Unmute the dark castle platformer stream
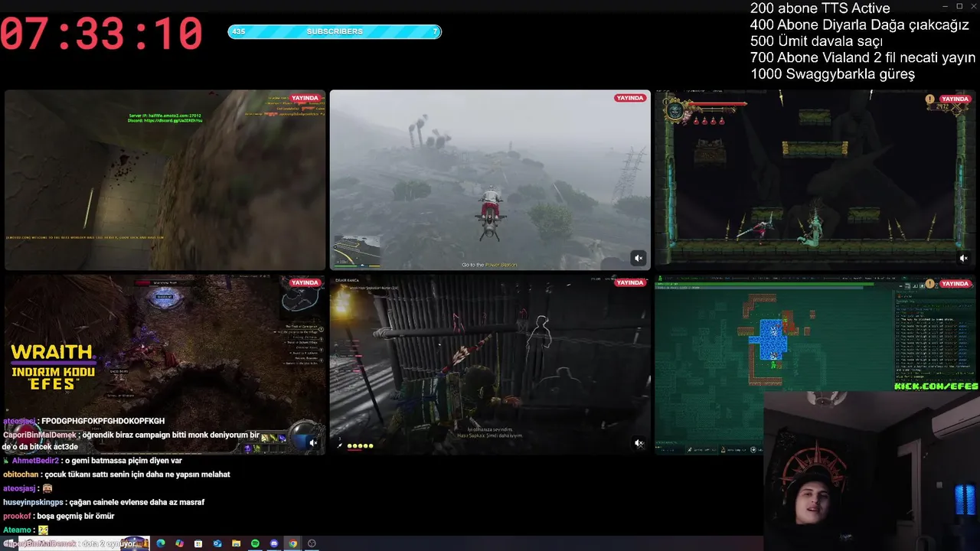980x551 pixels. 964,259
